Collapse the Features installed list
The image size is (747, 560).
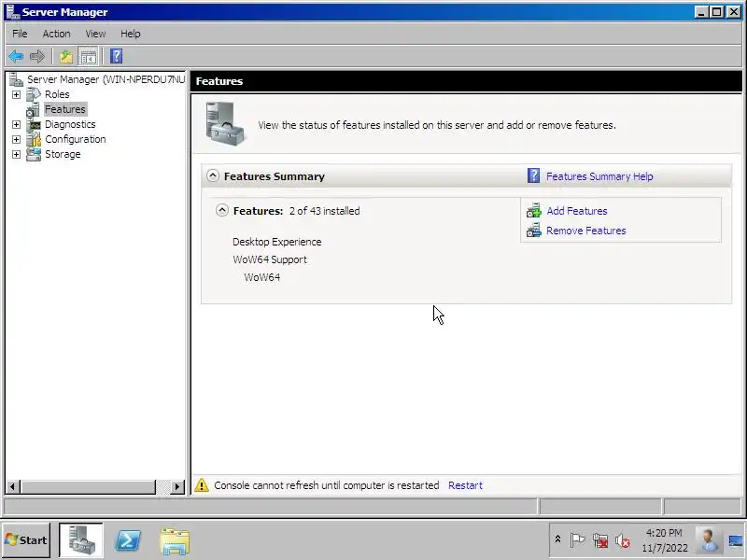tap(222, 210)
